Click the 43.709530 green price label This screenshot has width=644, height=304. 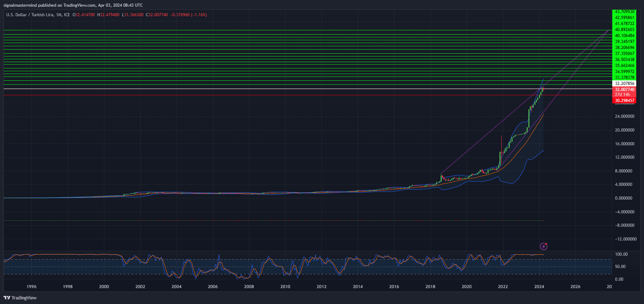[x=625, y=12]
